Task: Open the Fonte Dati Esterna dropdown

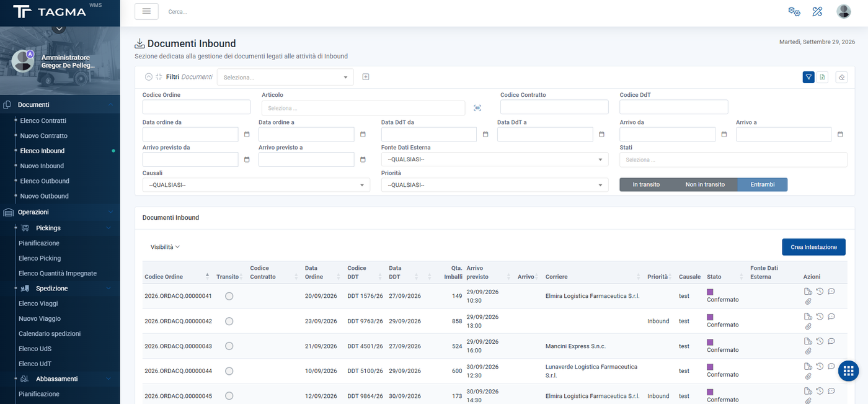Action: [x=495, y=159]
